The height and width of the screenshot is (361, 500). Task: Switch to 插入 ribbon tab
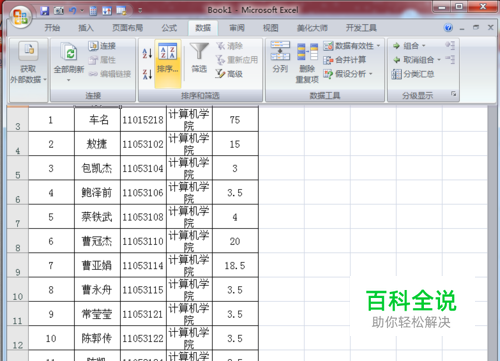point(86,28)
